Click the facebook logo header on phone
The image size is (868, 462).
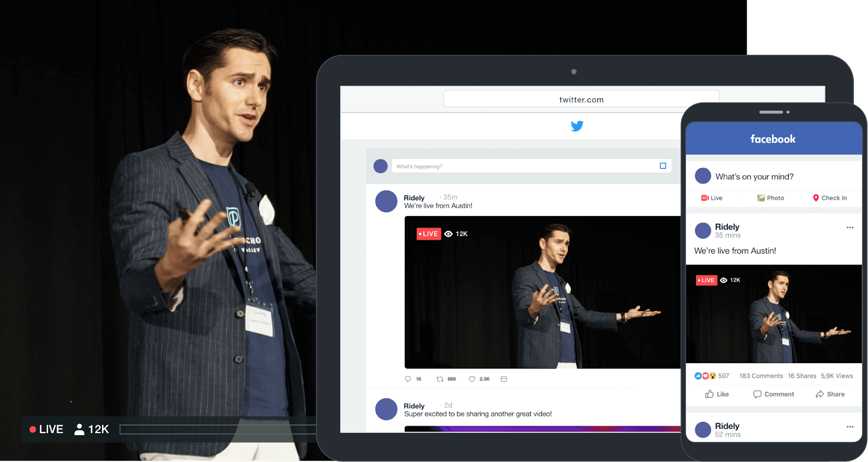773,139
